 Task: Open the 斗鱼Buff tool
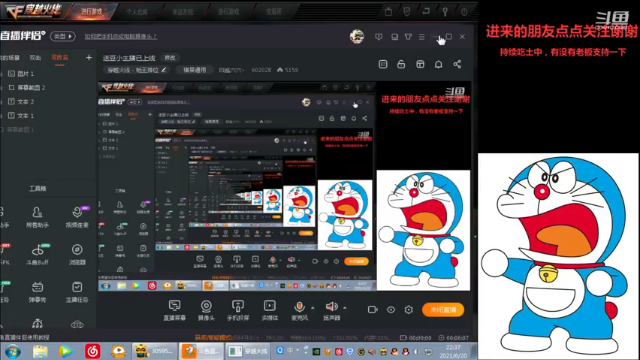tap(37, 254)
